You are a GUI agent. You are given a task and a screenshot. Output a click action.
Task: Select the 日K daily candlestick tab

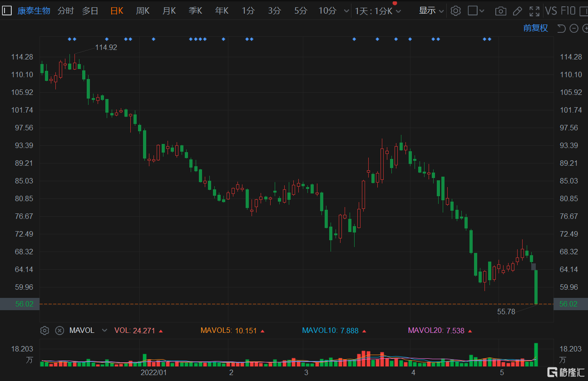[x=117, y=10]
